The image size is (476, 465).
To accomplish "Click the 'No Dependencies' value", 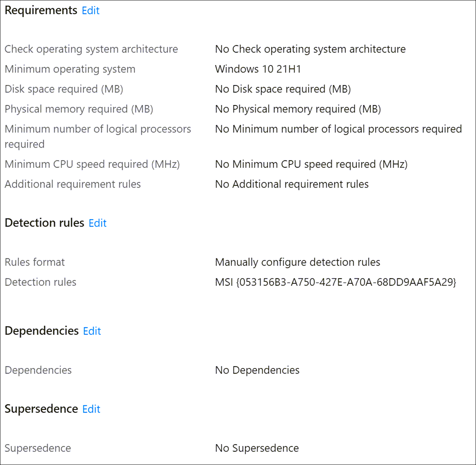I will coord(257,370).
